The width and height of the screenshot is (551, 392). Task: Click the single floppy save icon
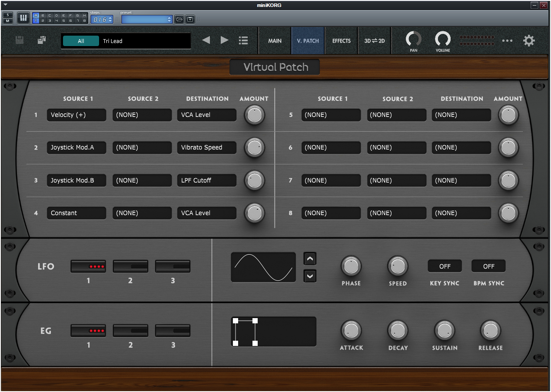point(20,40)
